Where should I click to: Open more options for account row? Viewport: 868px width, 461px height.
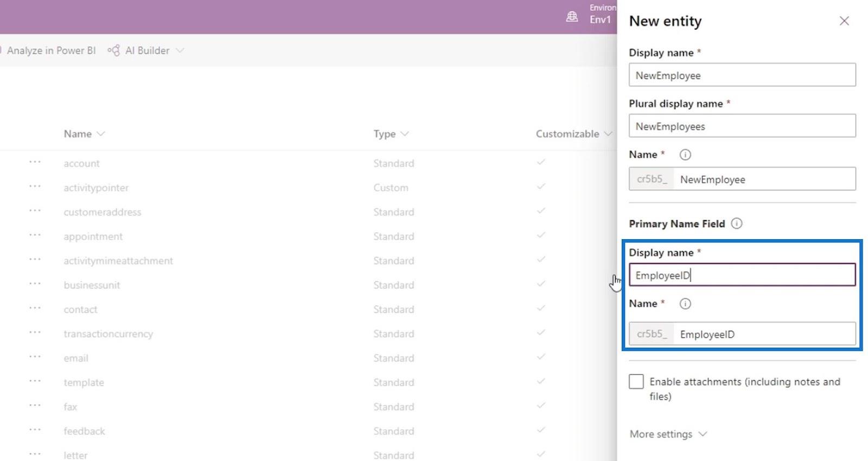click(35, 162)
